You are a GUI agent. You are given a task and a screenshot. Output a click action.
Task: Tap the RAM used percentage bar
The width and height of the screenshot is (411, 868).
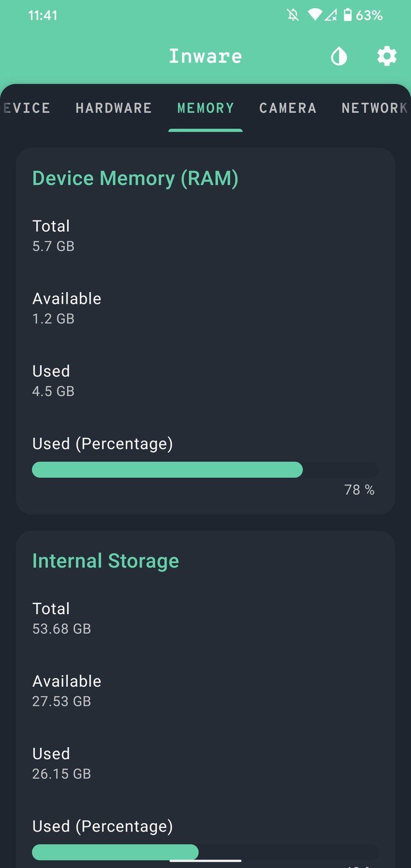(205, 470)
